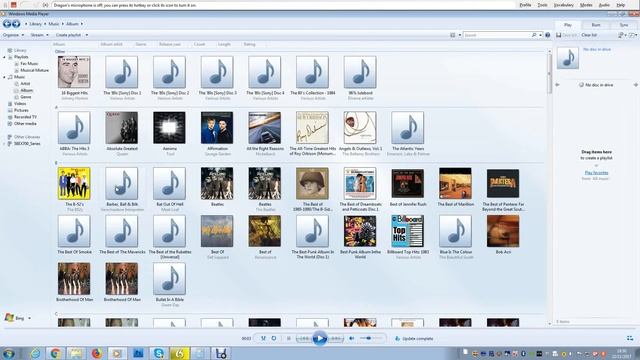The image size is (640, 360).
Task: Sort by the Album artist column header
Action: (x=111, y=44)
